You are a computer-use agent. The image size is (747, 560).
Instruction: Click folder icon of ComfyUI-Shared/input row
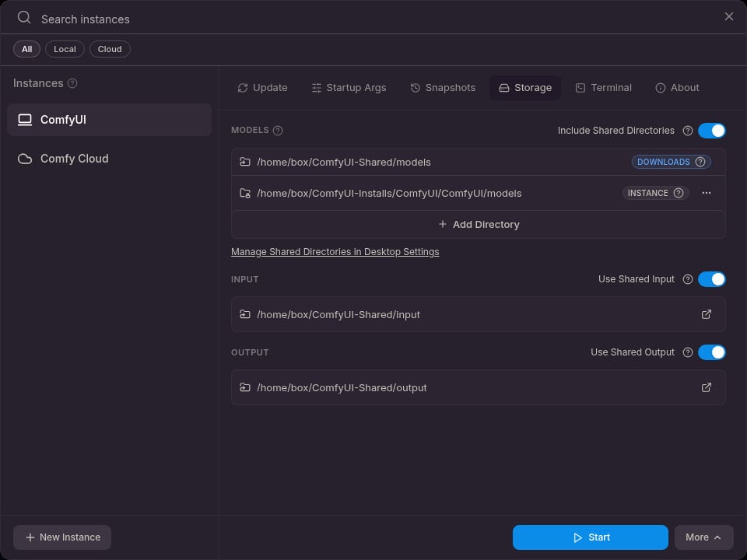click(245, 314)
